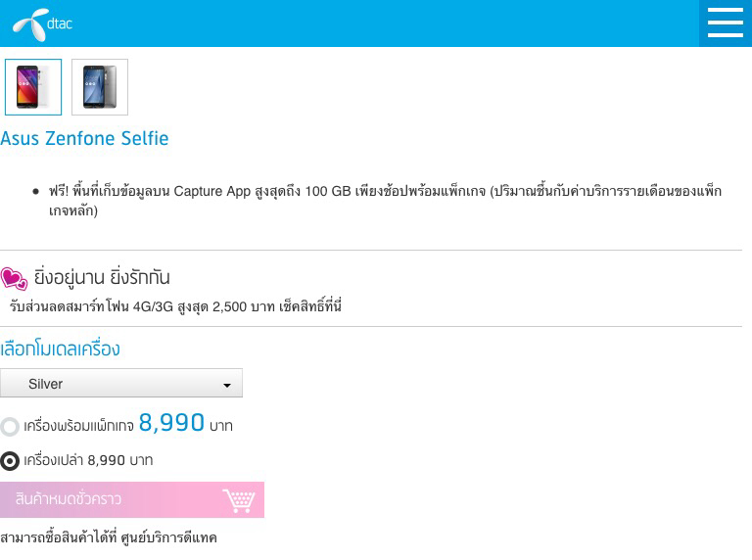Open the hamburger menu icon
Screen dimensions: 752x560
pyautogui.click(x=726, y=23)
